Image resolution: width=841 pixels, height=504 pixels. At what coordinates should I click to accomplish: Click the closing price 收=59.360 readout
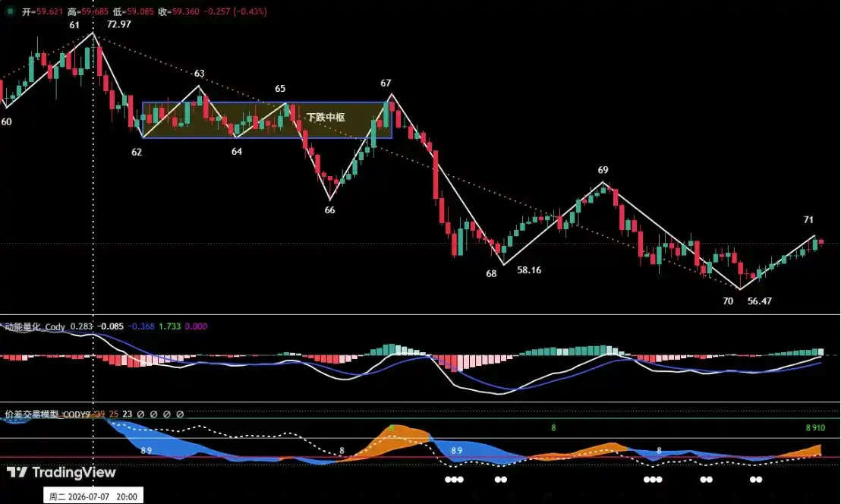point(178,11)
